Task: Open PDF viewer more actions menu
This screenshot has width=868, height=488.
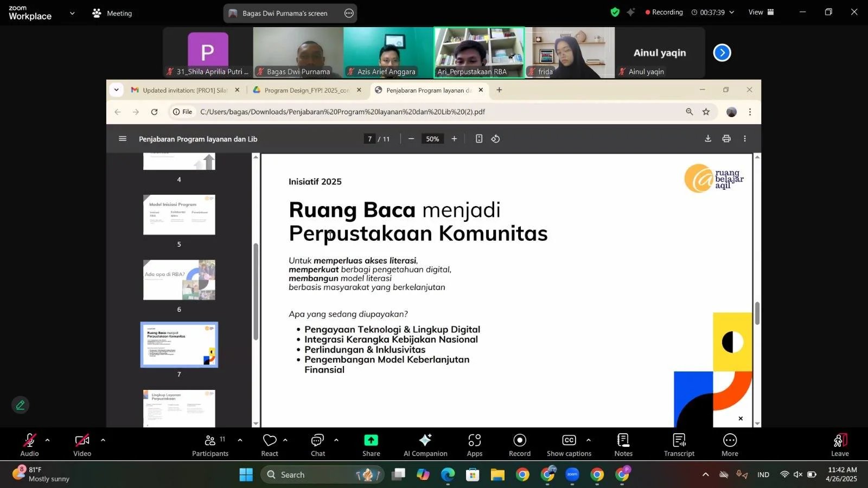Action: (x=745, y=139)
